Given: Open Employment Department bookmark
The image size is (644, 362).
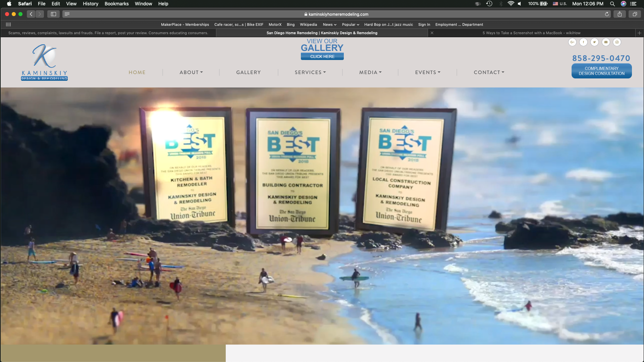Looking at the screenshot, I should [x=459, y=24].
